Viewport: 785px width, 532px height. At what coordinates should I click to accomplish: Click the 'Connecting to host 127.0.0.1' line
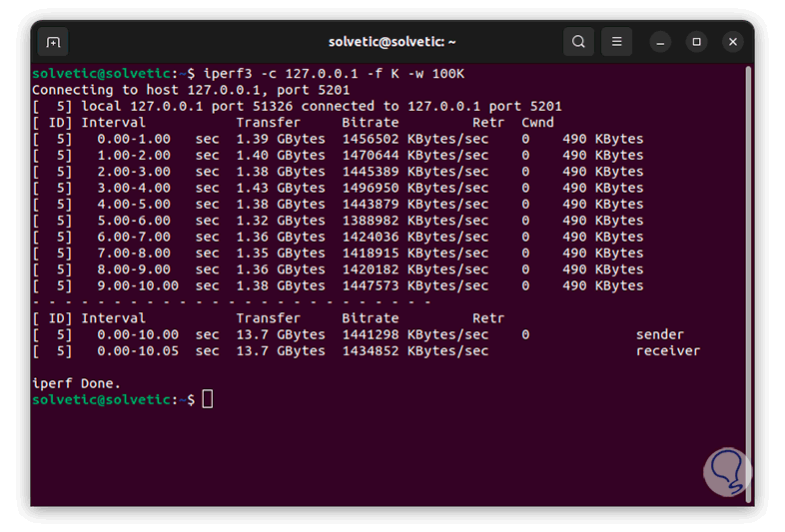point(191,90)
